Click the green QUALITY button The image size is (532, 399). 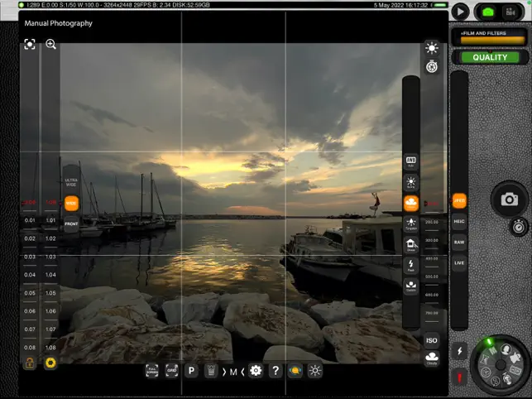(491, 57)
